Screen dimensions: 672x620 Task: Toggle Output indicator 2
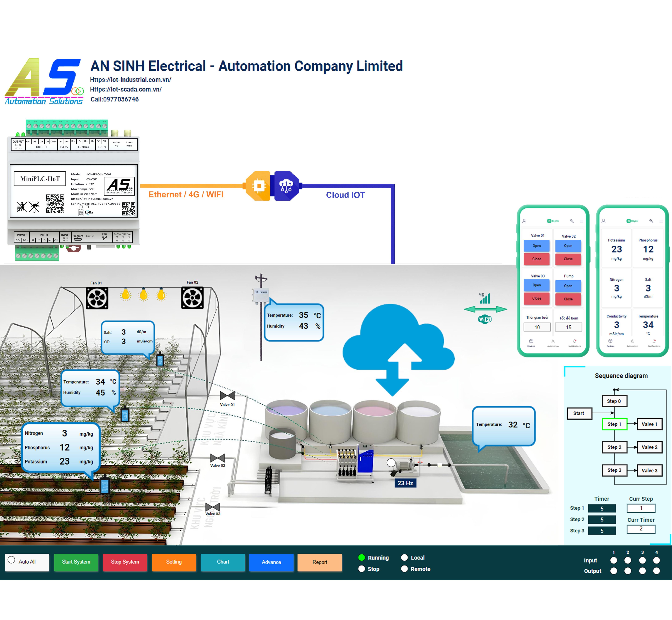click(x=628, y=571)
